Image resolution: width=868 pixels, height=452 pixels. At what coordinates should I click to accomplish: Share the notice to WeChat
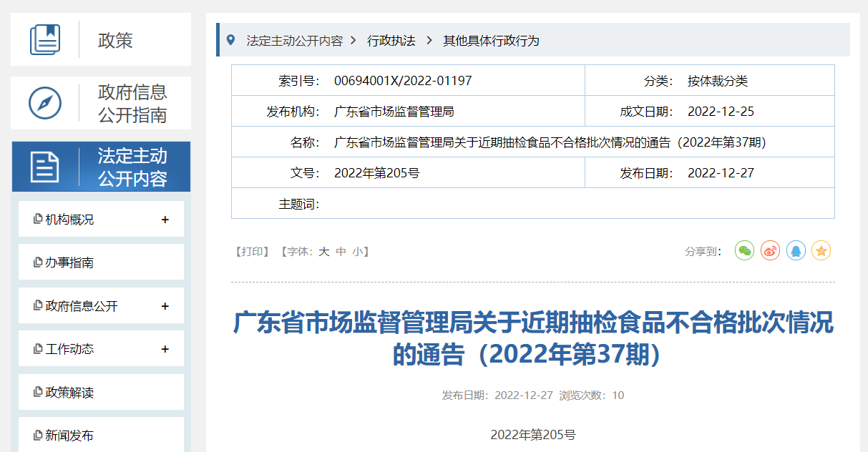coord(745,251)
